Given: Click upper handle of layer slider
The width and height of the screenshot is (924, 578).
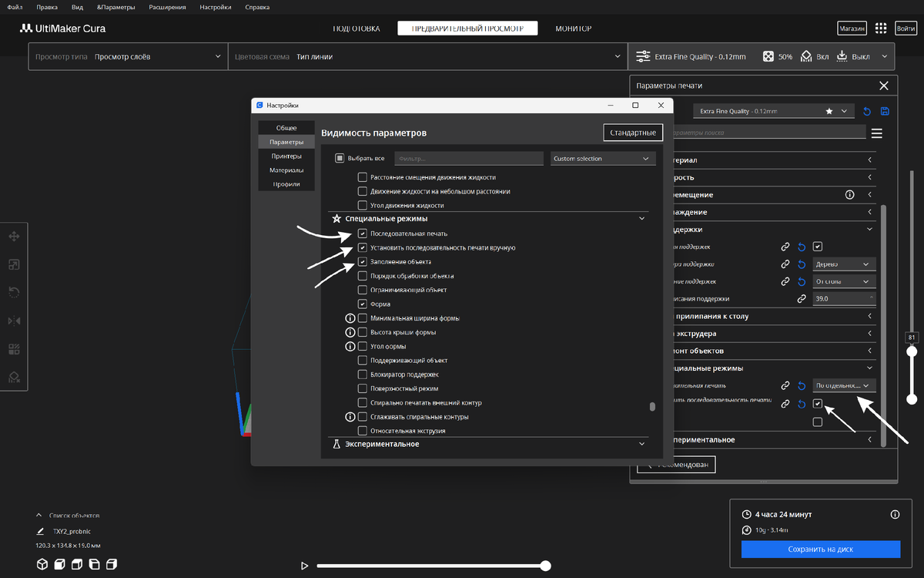Looking at the screenshot, I should 912,351.
